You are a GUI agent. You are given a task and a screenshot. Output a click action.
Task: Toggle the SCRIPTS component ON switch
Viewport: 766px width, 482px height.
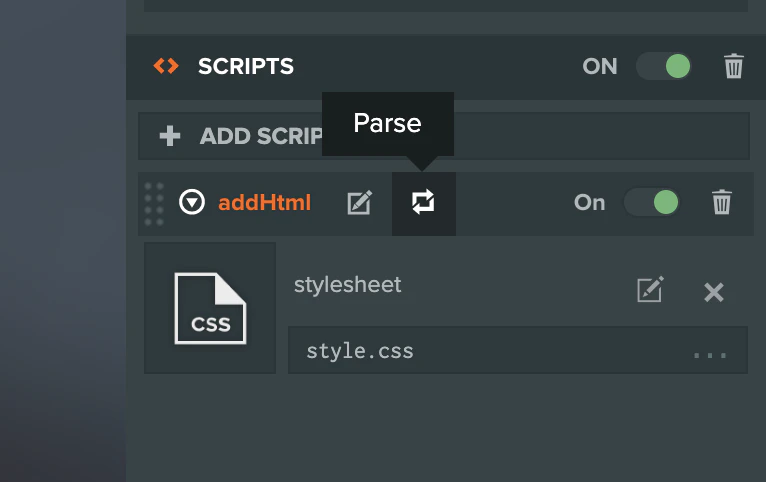pos(665,67)
